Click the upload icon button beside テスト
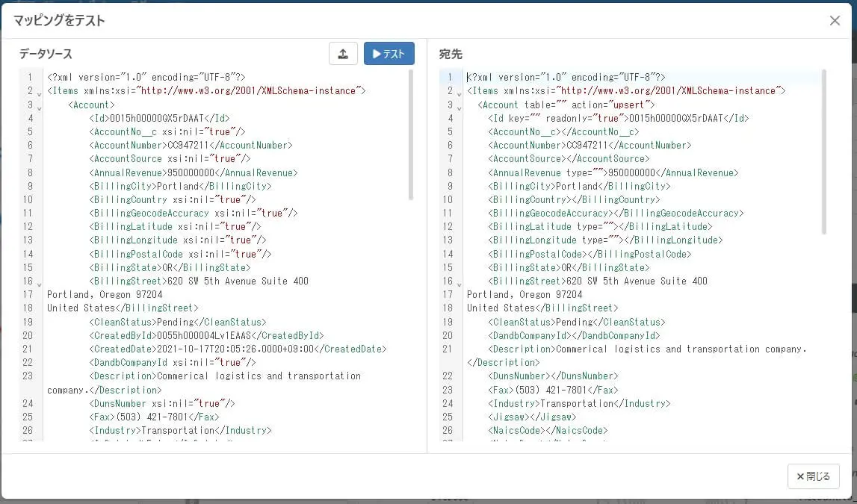Viewport: 857px width, 504px height. 343,54
